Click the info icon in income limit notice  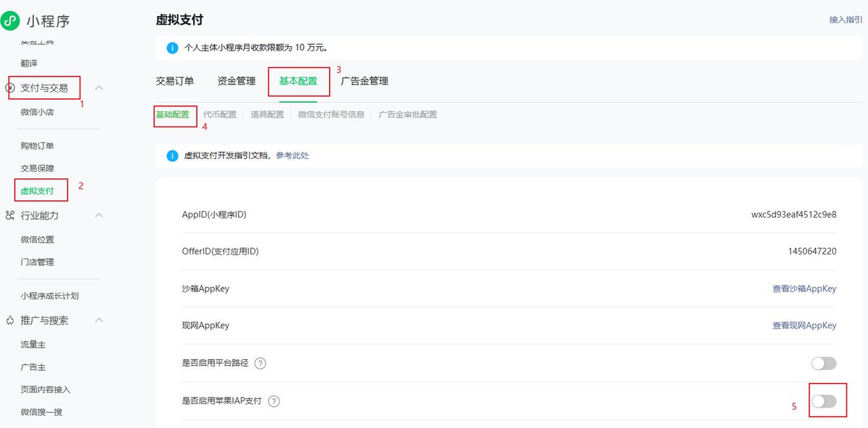pyautogui.click(x=172, y=48)
